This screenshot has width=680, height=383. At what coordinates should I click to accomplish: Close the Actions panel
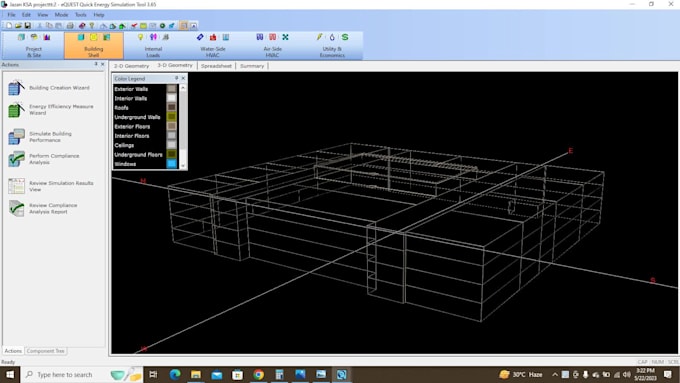pos(103,64)
